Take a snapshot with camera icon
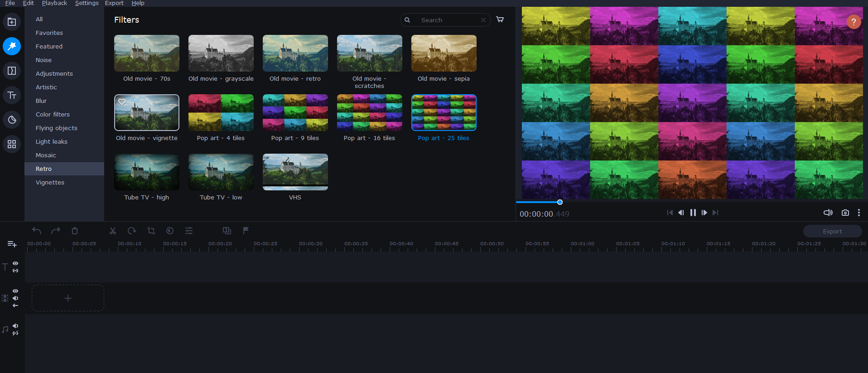Image resolution: width=868 pixels, height=373 pixels. point(845,213)
